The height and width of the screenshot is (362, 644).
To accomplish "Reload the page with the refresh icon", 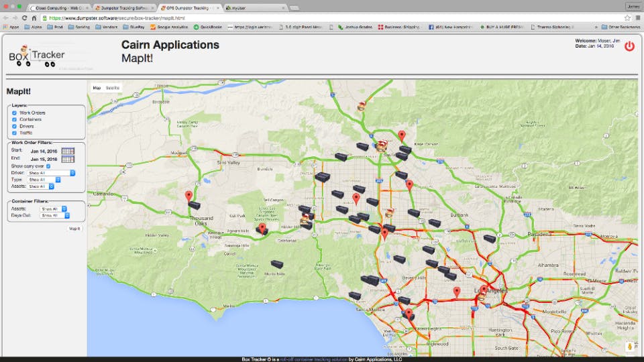I will (x=24, y=18).
